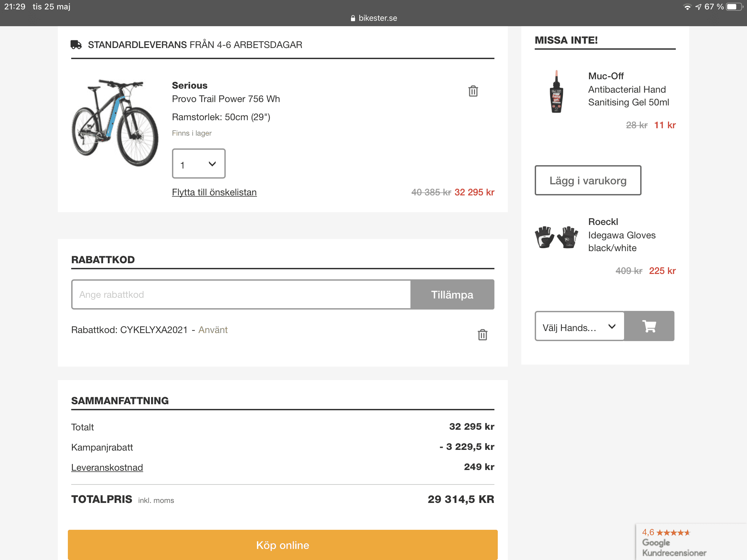Open Google Kundrecensioner rating badge
This screenshot has width=747, height=560.
[x=674, y=542]
